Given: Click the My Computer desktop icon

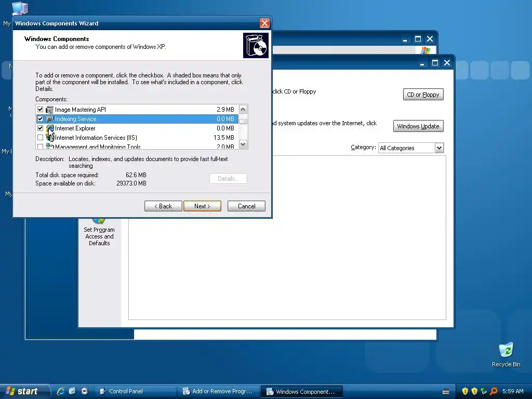Looking at the screenshot, I should 19,8.
